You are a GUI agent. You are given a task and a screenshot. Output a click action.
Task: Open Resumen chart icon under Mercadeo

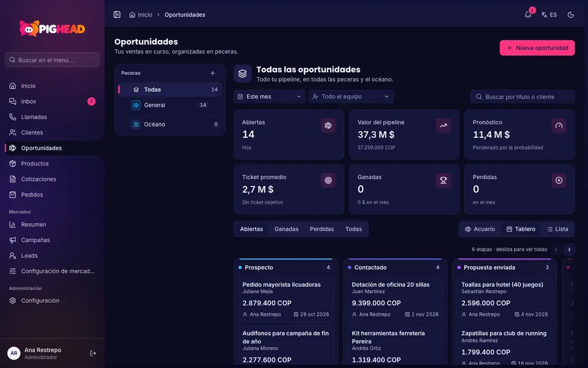coord(13,224)
